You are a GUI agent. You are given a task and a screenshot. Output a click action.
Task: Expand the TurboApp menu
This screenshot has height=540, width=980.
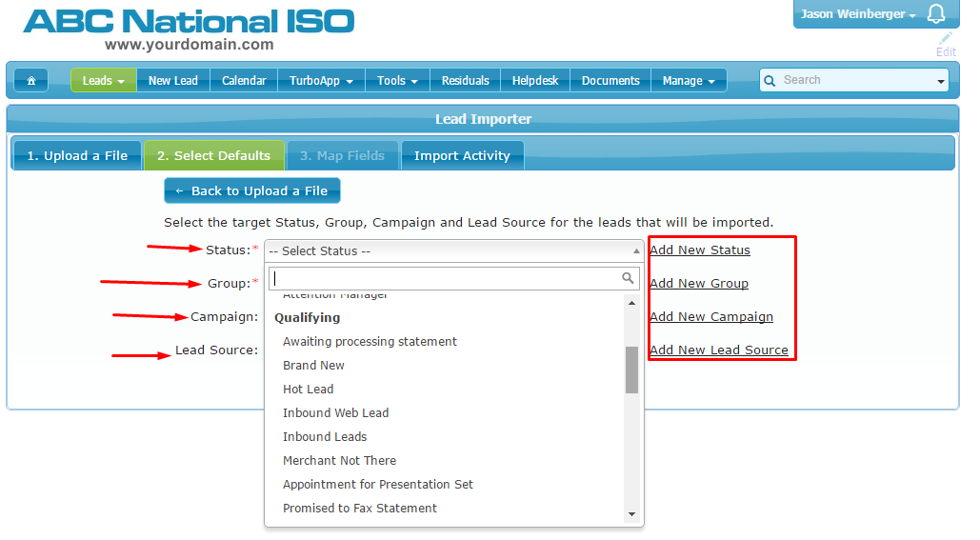321,81
